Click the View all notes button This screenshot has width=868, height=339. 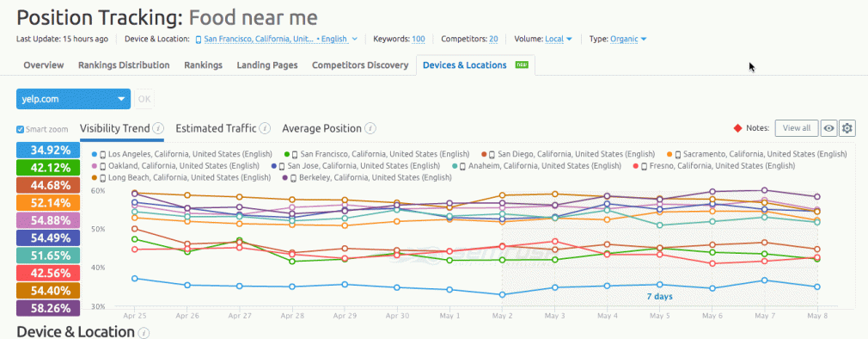pyautogui.click(x=797, y=128)
